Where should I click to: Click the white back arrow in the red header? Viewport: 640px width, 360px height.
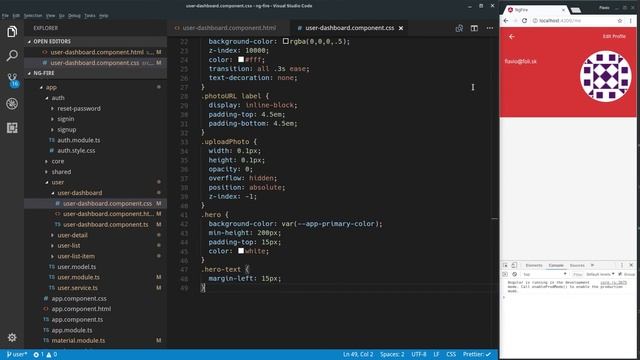pyautogui.click(x=512, y=37)
